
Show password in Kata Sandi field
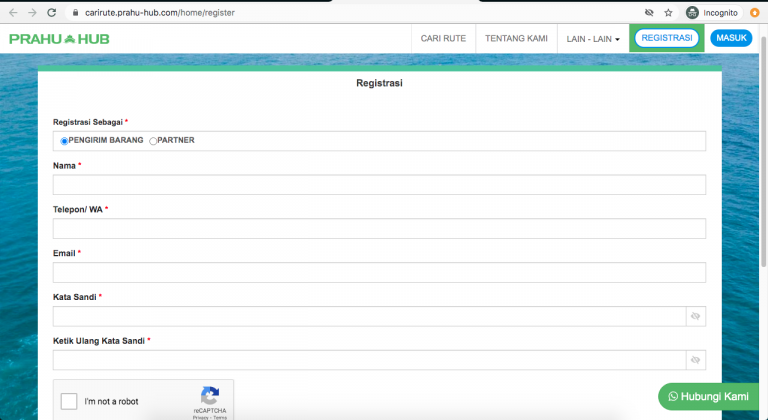pyautogui.click(x=695, y=316)
